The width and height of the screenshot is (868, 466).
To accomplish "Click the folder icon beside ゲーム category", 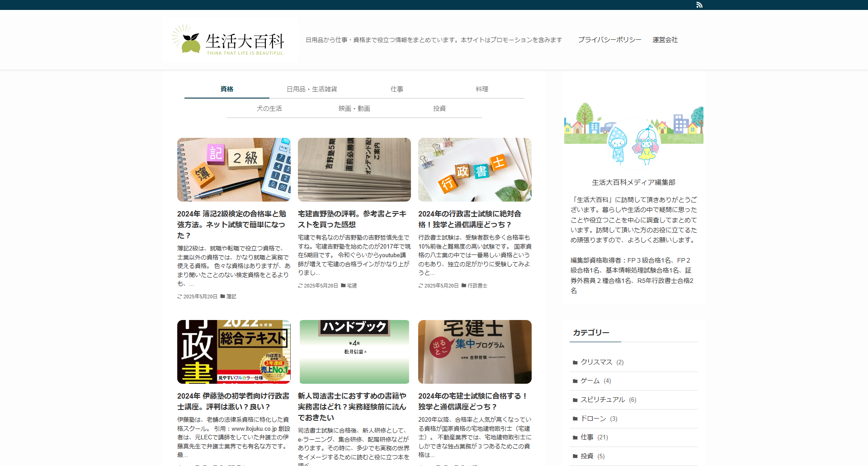I will pyautogui.click(x=575, y=381).
